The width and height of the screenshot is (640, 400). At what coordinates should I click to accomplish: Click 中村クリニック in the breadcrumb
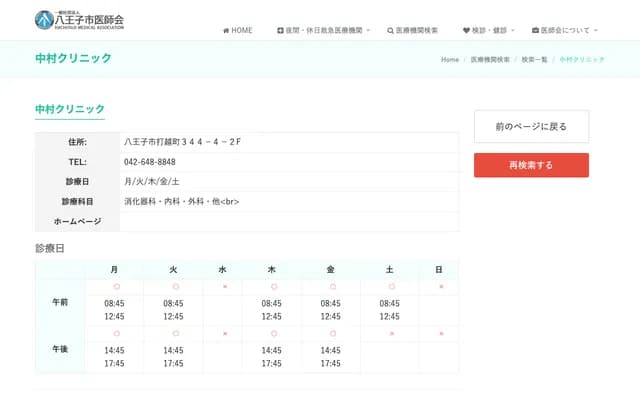[582, 60]
